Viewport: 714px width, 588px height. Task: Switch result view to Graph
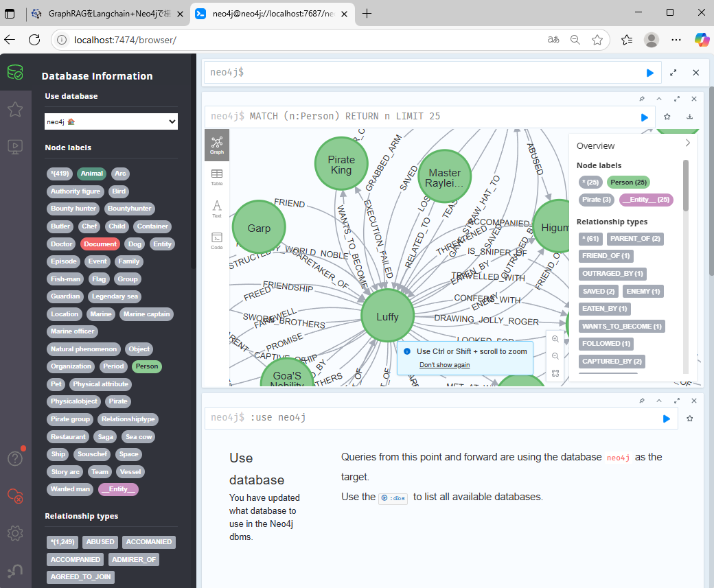pyautogui.click(x=217, y=145)
